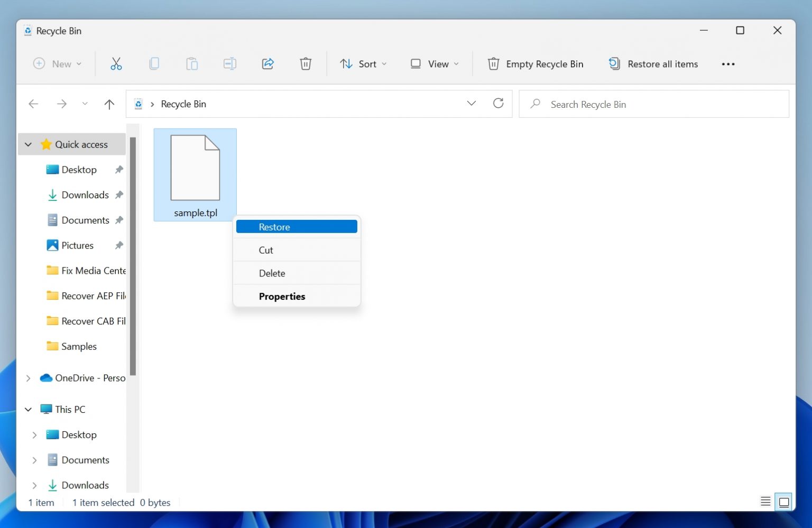Viewport: 812px width, 528px height.
Task: Open the View dropdown
Action: pos(433,63)
